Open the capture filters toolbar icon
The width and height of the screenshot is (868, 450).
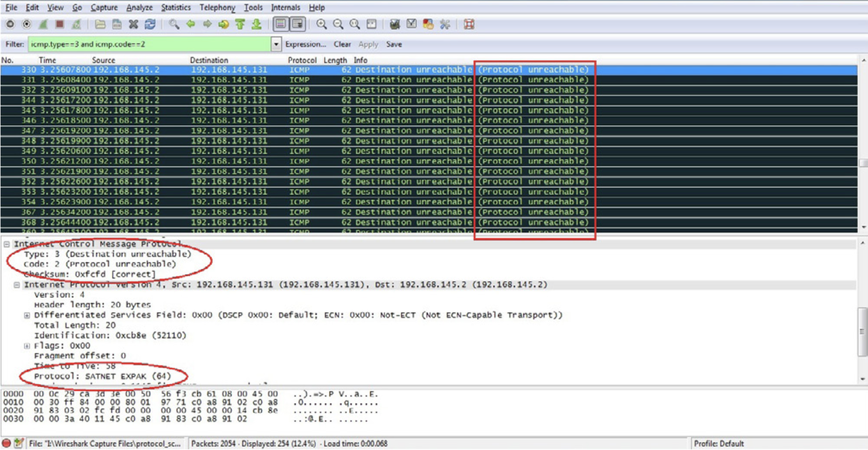[x=394, y=24]
